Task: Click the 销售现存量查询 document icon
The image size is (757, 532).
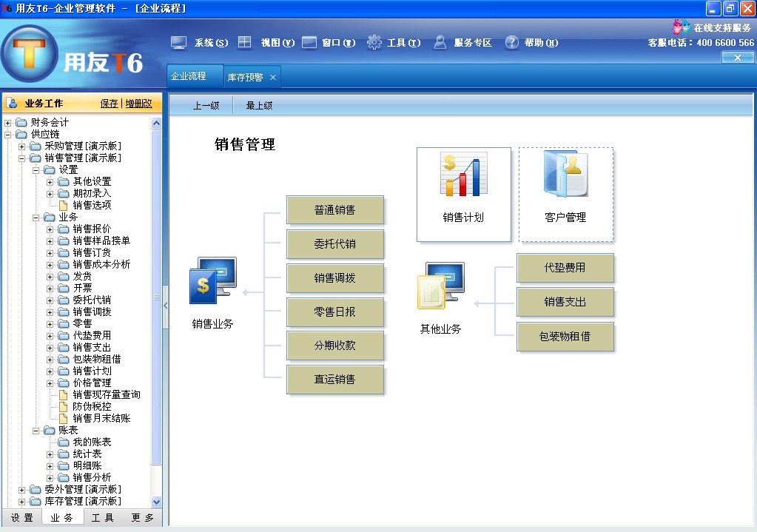Action: [63, 395]
